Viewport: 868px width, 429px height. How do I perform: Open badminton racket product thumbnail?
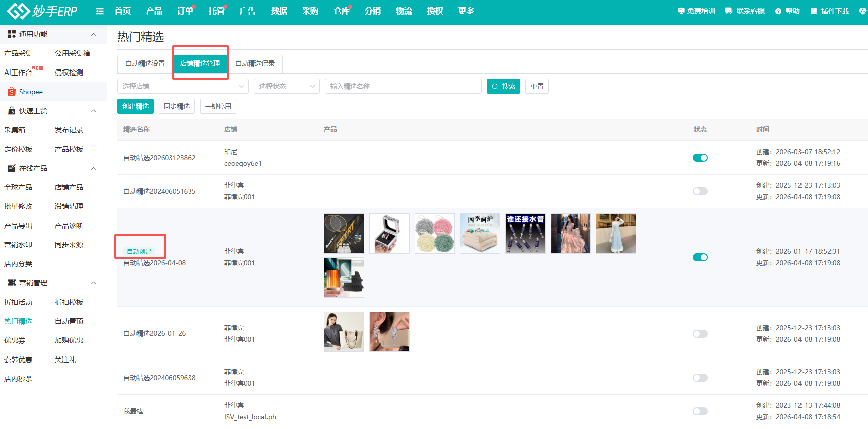[344, 234]
